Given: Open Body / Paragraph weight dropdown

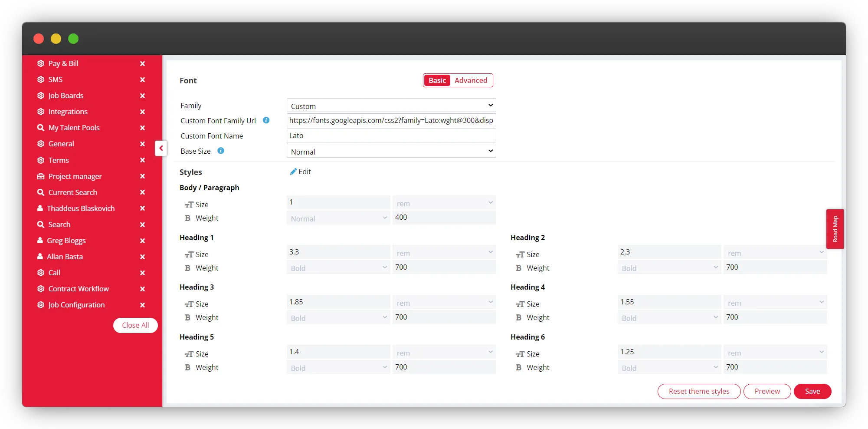Looking at the screenshot, I should (x=338, y=218).
